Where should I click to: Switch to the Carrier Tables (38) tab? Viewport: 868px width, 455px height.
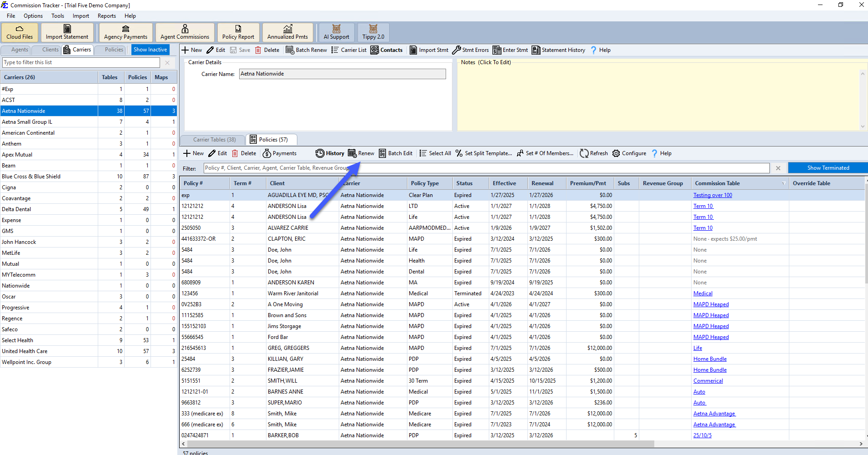212,140
